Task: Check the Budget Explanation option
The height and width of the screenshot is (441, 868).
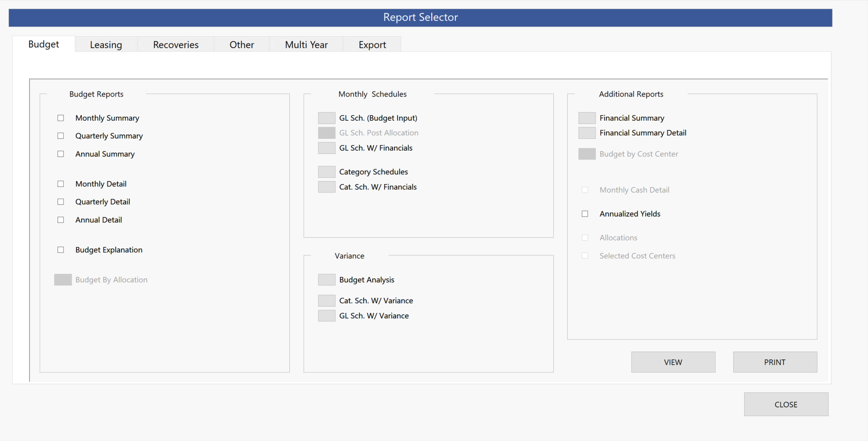Action: [x=61, y=250]
